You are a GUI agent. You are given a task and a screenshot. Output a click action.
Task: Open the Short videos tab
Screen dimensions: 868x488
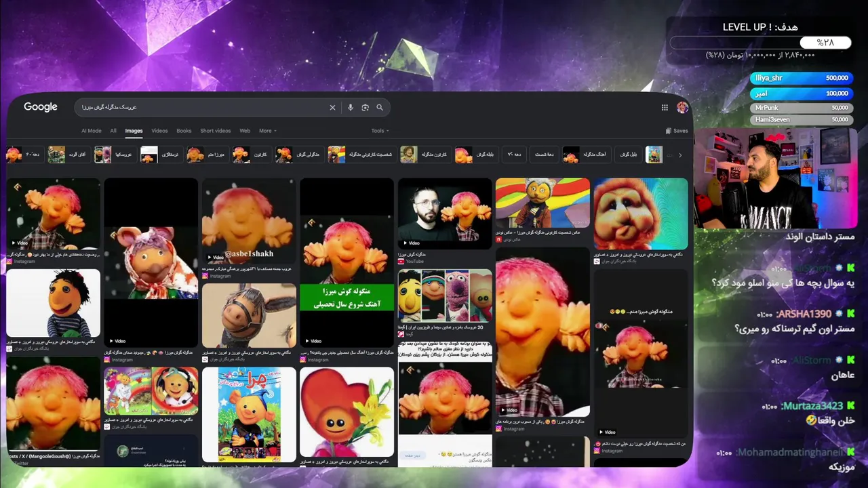[x=216, y=131]
